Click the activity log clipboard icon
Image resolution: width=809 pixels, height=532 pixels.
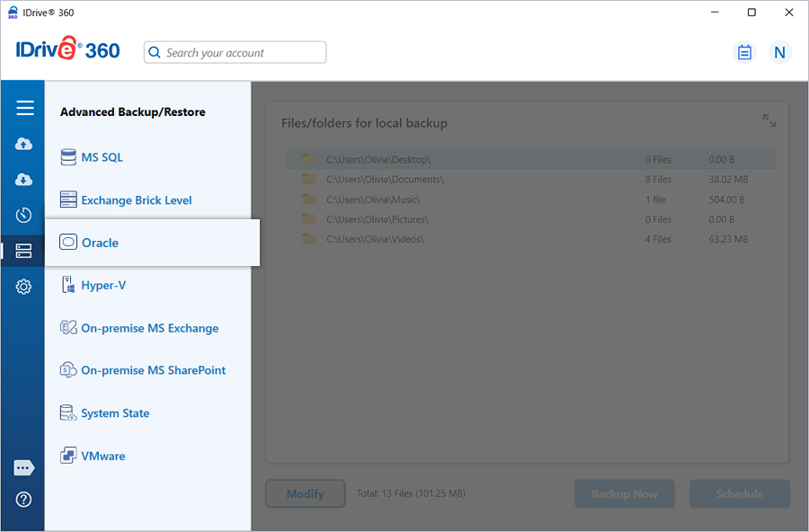click(x=744, y=52)
